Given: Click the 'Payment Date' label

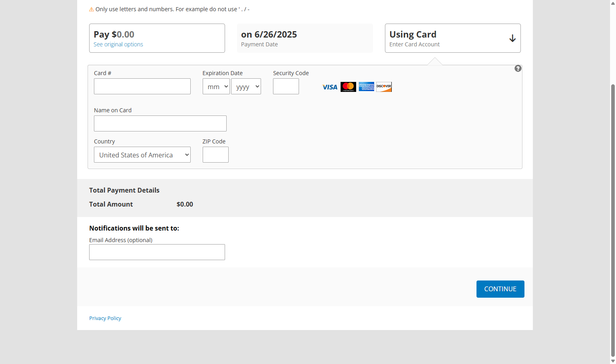Looking at the screenshot, I should 259,44.
